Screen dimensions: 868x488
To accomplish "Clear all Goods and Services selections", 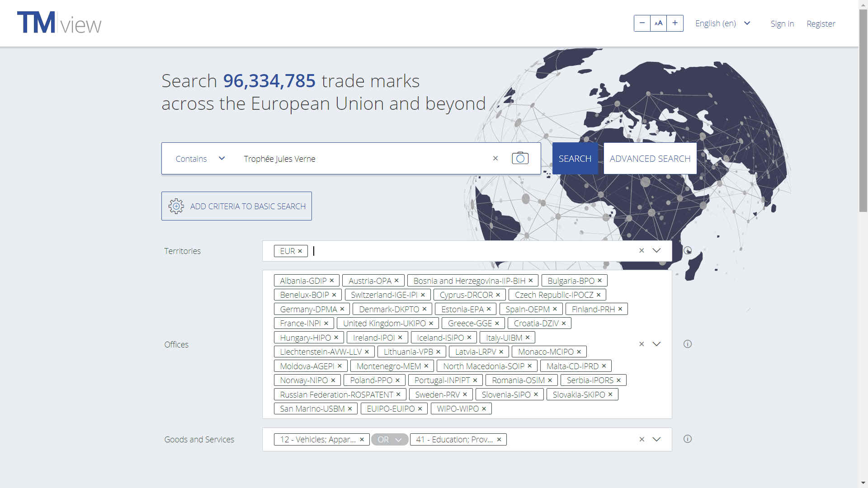I will point(642,439).
